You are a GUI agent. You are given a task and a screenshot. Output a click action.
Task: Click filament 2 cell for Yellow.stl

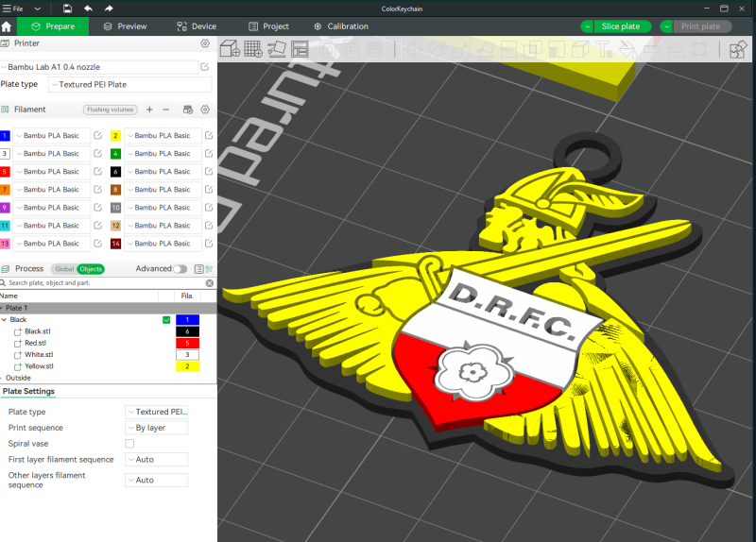pos(187,366)
